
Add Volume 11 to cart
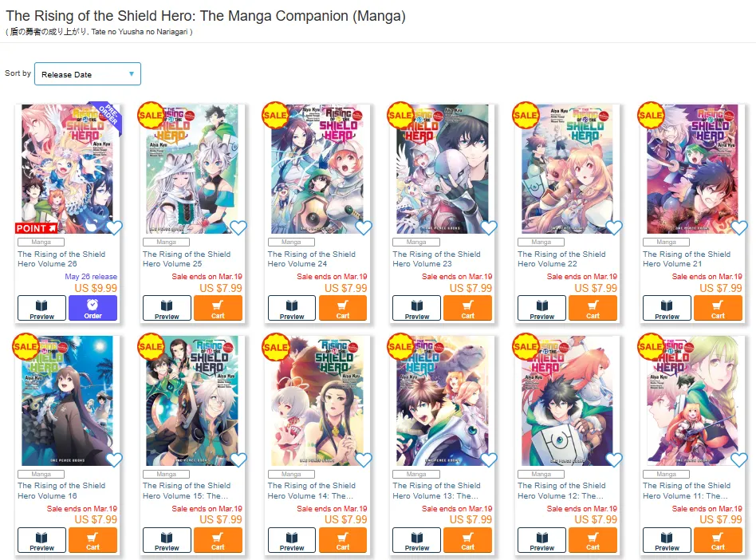point(718,540)
